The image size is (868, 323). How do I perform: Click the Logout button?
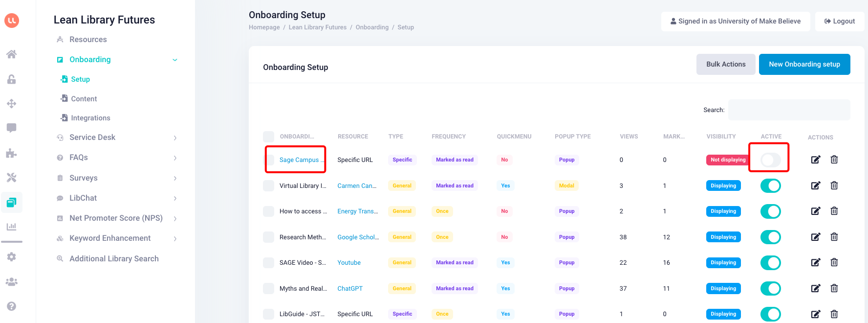click(x=840, y=21)
